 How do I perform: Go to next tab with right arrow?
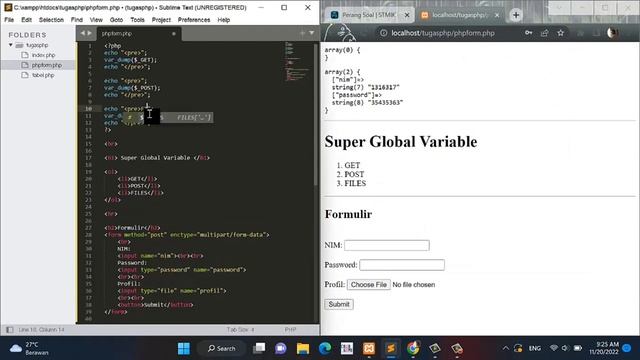[x=89, y=33]
